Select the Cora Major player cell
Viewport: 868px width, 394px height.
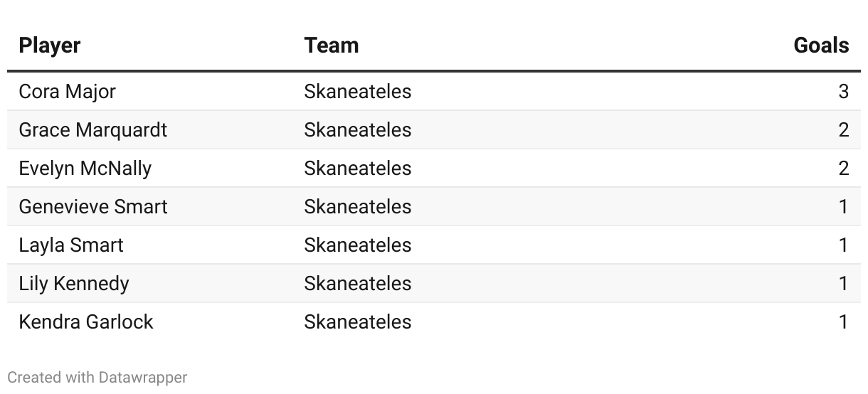[67, 92]
